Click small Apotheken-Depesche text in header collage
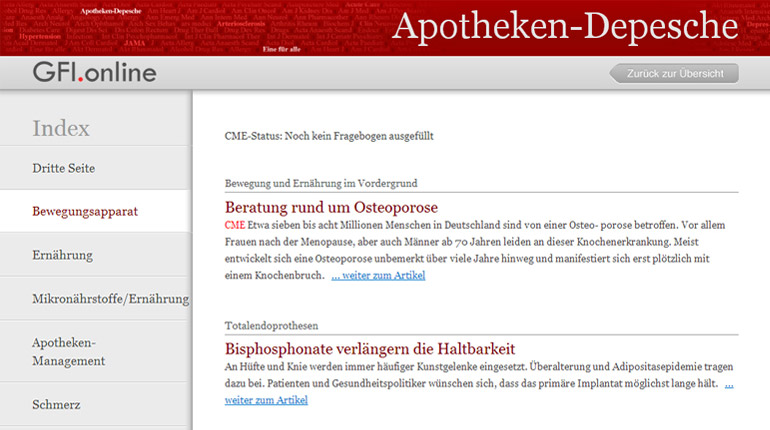 click(x=111, y=11)
